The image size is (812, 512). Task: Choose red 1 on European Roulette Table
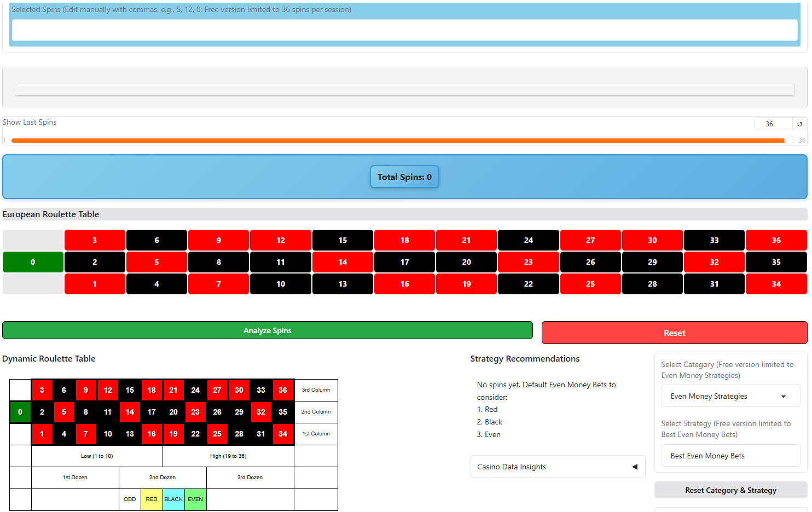[x=95, y=284]
